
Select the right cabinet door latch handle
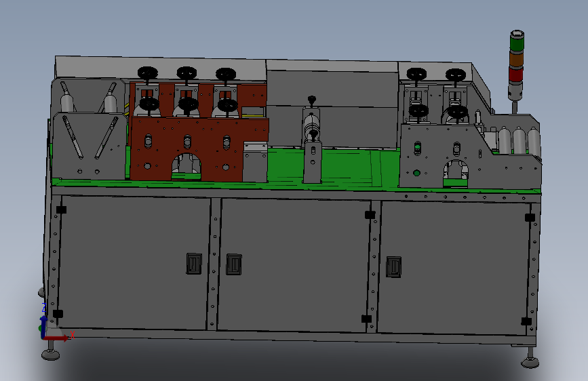394,267
